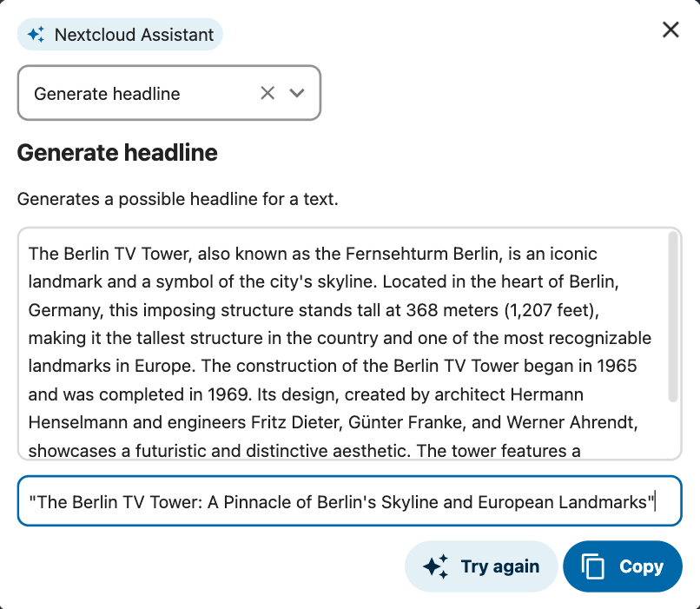Viewport: 700px width, 609px height.
Task: Expand the task type chevron arrow
Action: click(297, 93)
